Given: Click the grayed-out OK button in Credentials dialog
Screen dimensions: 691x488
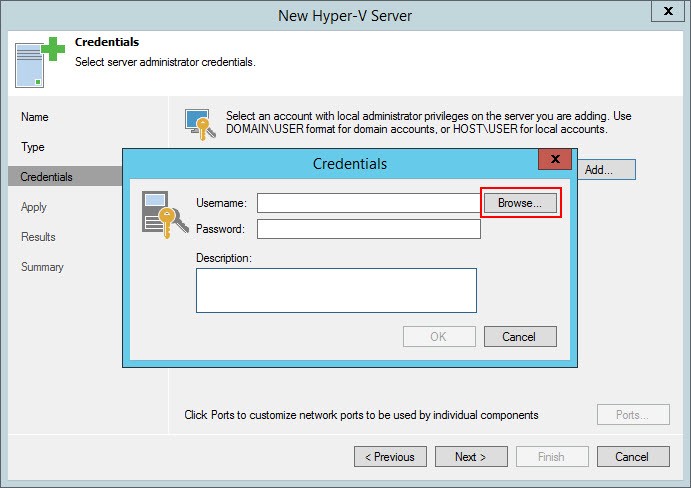Looking at the screenshot, I should point(439,337).
